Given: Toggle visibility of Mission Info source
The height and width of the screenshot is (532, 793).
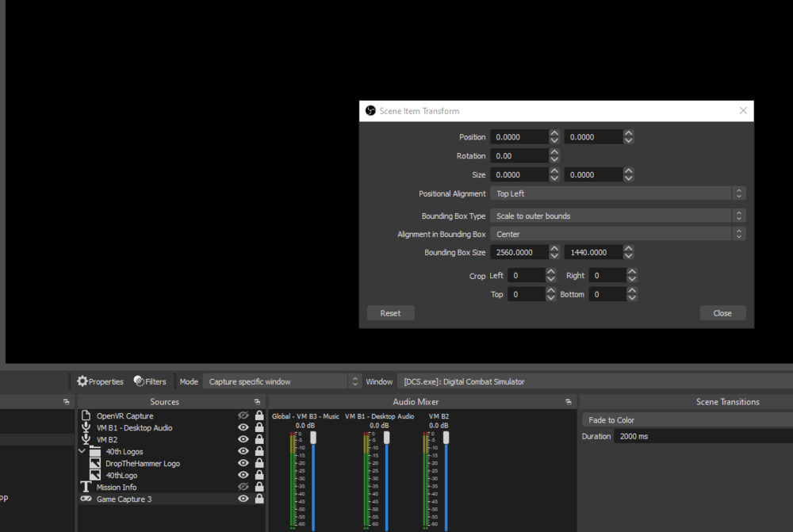Looking at the screenshot, I should (243, 487).
